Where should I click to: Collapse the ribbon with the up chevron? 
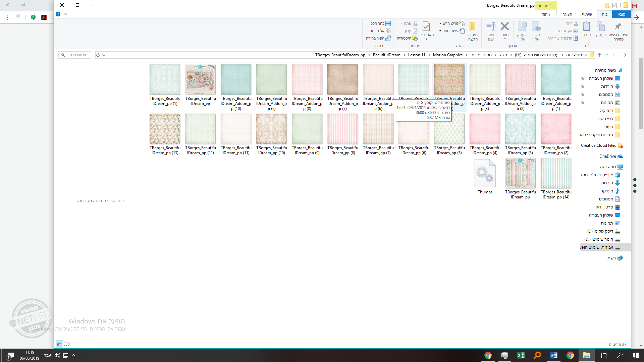click(66, 14)
